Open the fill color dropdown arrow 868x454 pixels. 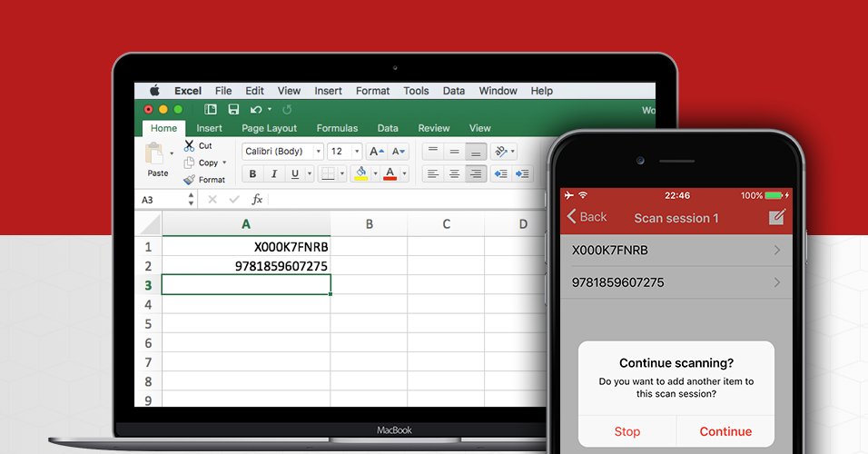(375, 173)
